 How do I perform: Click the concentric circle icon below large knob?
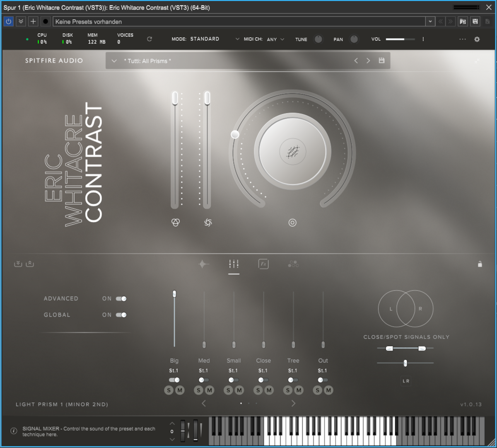tap(292, 223)
